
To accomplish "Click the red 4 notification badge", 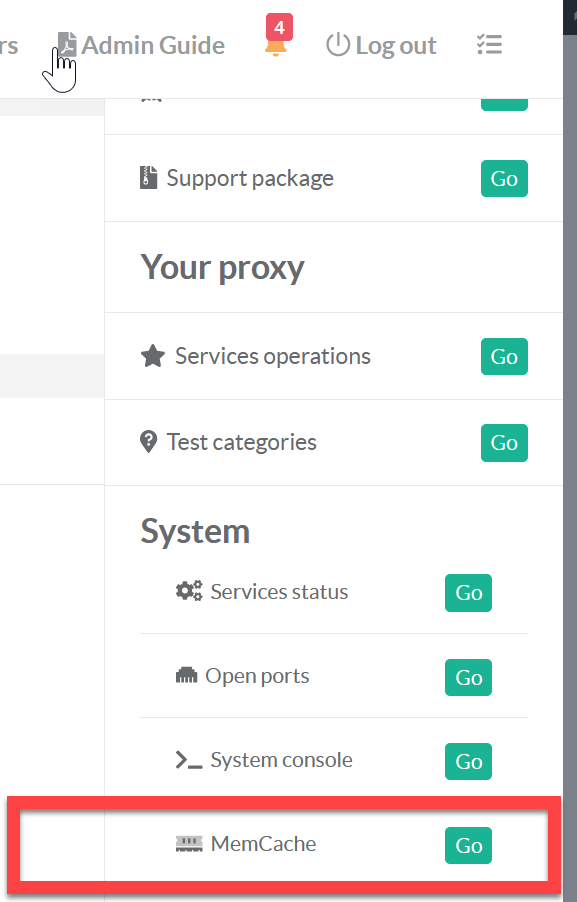I will (279, 27).
